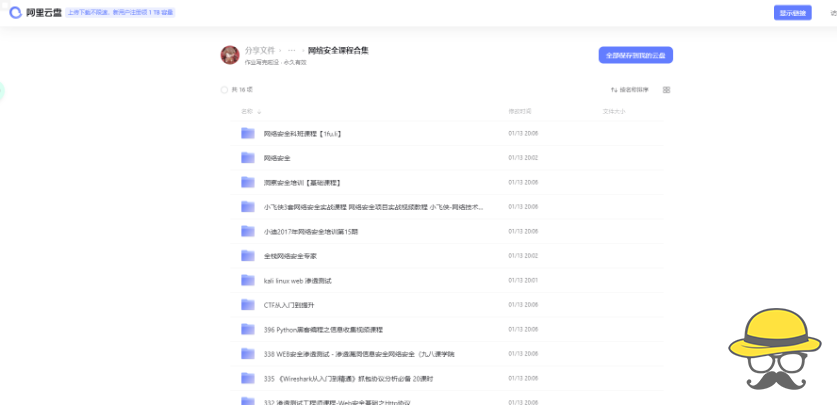Click the 共 16 项 item count
This screenshot has width=837, height=405.
pyautogui.click(x=242, y=90)
